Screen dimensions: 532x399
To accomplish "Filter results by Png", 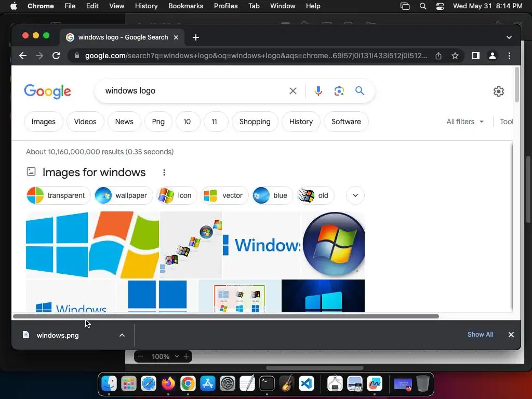I will click(x=158, y=122).
